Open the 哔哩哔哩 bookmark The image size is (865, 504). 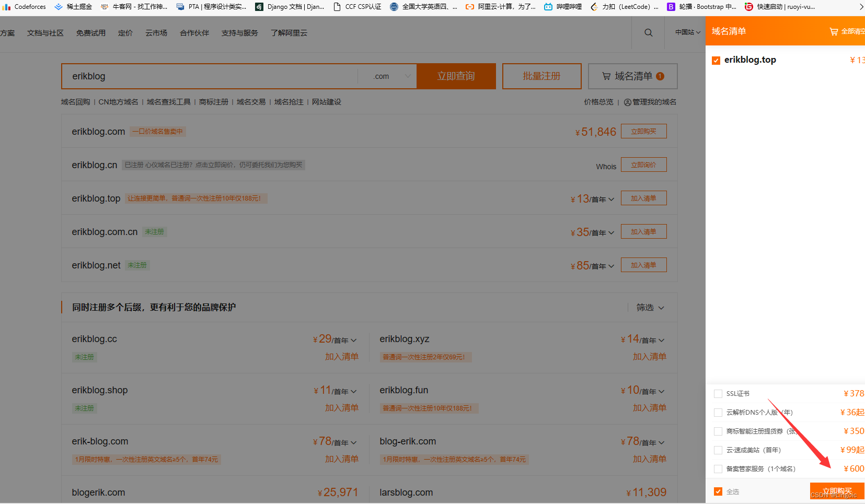click(x=563, y=7)
